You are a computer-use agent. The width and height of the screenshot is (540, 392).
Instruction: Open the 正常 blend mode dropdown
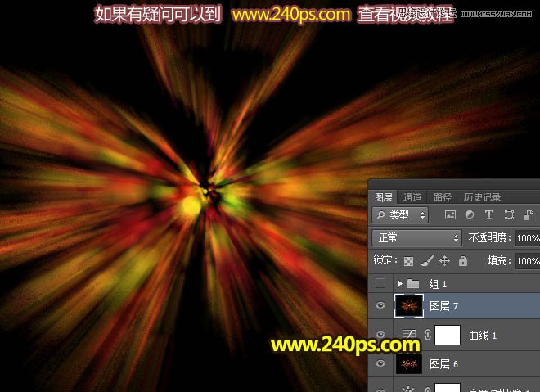coord(416,238)
